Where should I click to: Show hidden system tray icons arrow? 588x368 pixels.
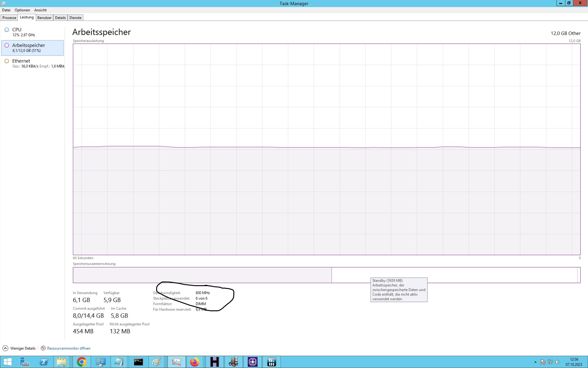535,362
